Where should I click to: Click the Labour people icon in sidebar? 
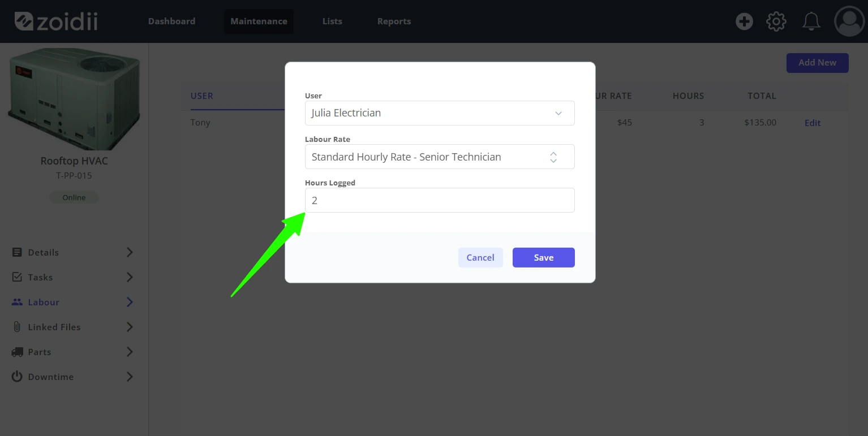click(17, 302)
